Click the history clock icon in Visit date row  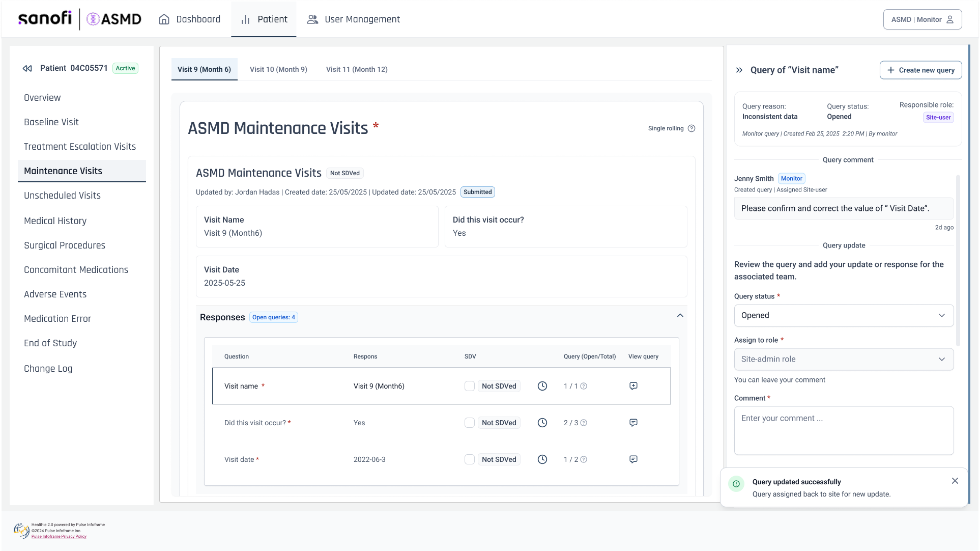click(x=542, y=459)
